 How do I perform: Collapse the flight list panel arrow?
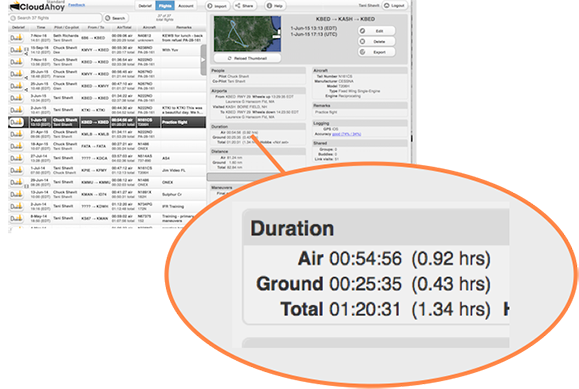point(203,60)
